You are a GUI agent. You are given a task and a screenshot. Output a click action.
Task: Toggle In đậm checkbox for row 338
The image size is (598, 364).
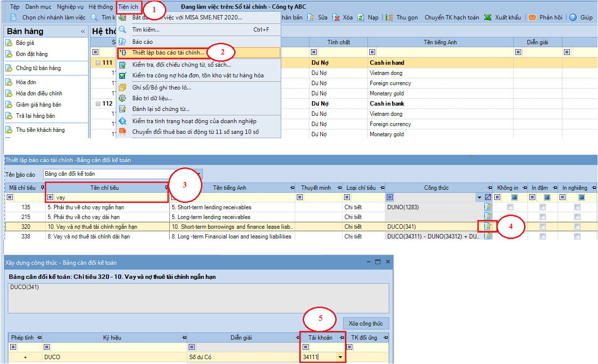tap(543, 237)
